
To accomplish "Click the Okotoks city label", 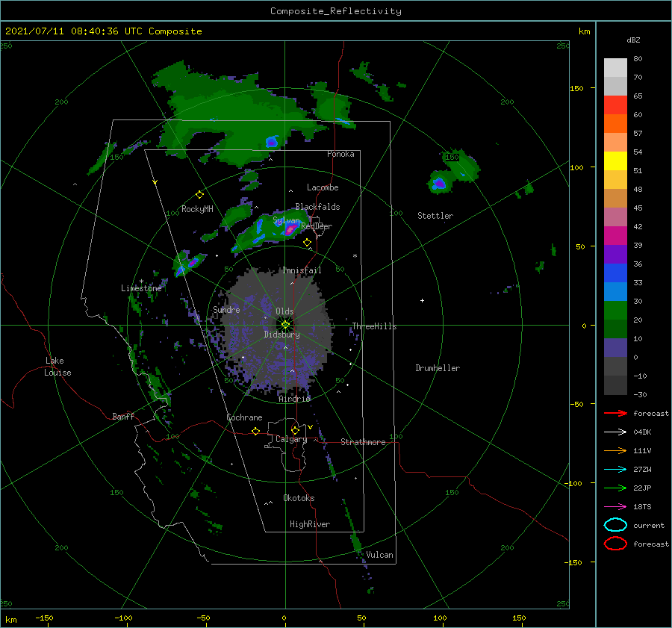I will pos(299,498).
